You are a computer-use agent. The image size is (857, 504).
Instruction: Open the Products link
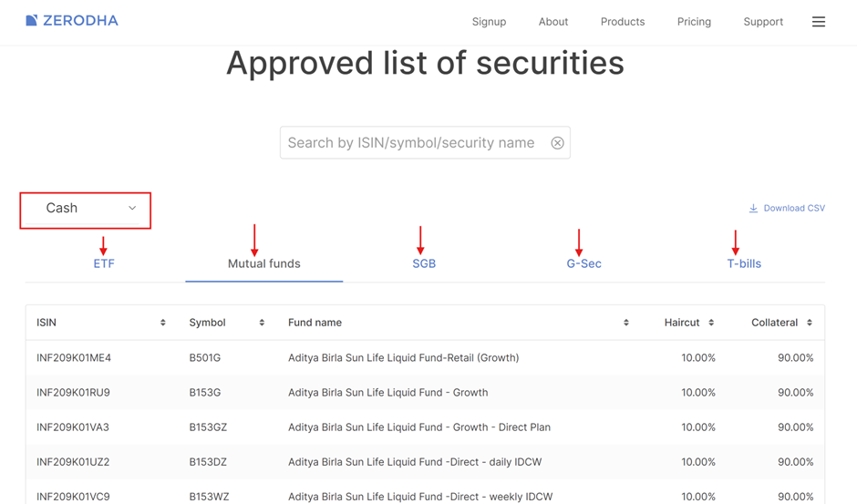623,22
